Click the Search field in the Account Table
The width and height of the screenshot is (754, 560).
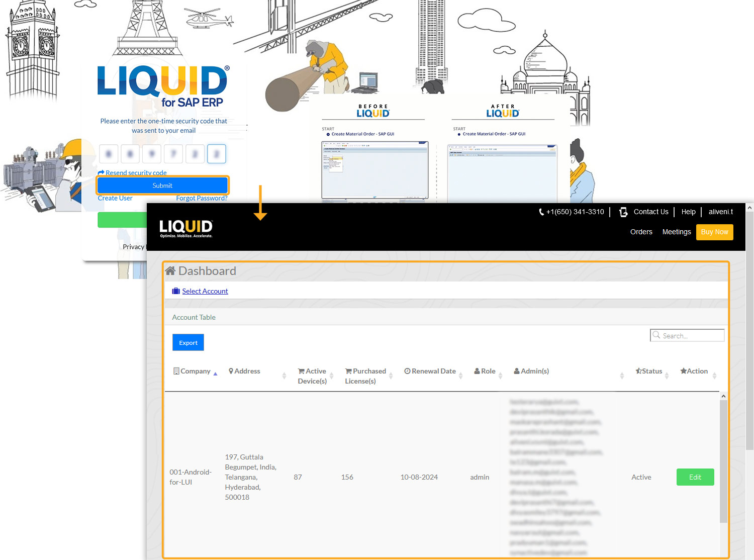(687, 335)
